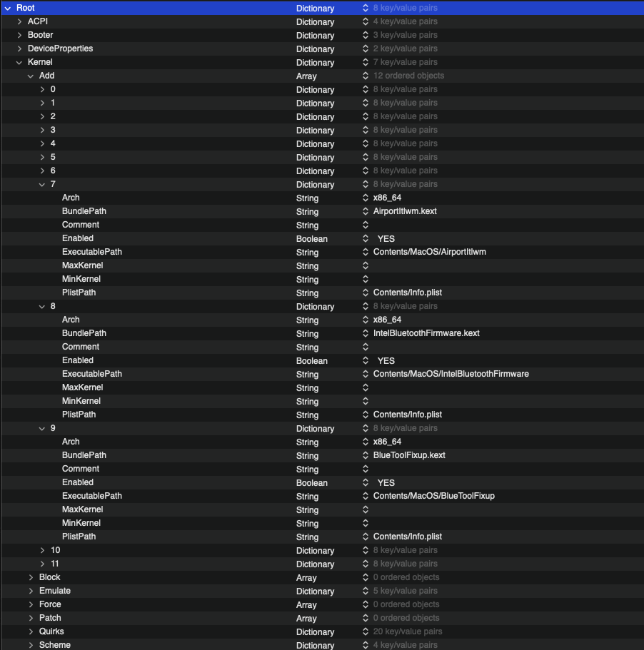Collapse the Root dictionary disclosure arrow

(x=7, y=8)
